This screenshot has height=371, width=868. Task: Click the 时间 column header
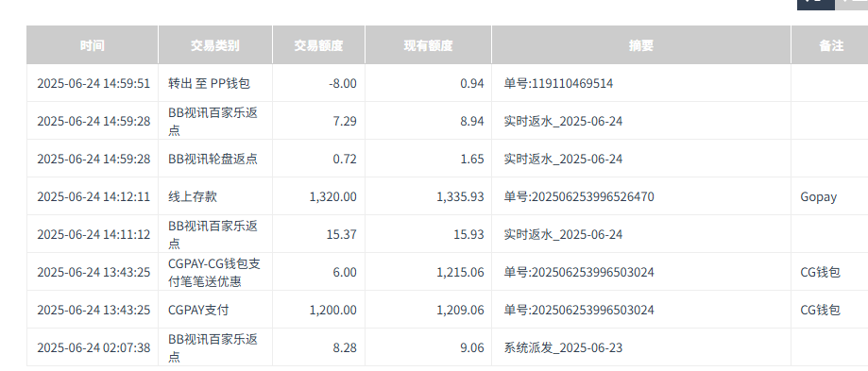click(x=92, y=45)
